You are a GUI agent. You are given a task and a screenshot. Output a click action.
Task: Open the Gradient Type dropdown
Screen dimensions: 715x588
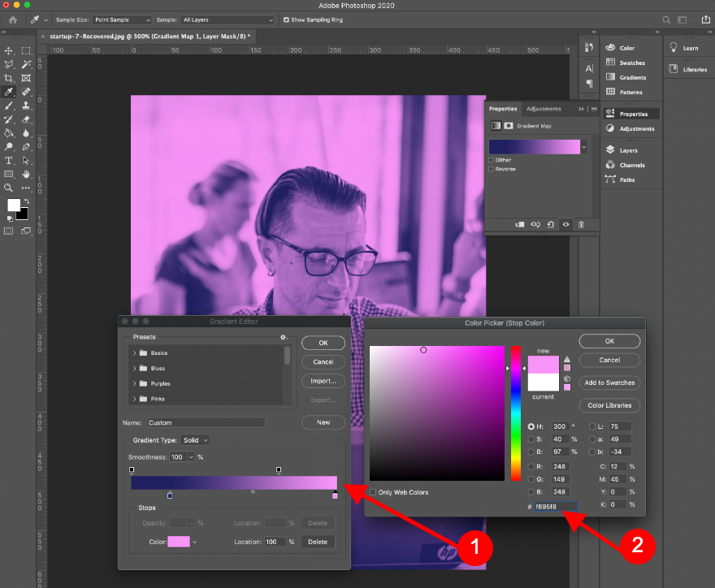click(x=195, y=440)
